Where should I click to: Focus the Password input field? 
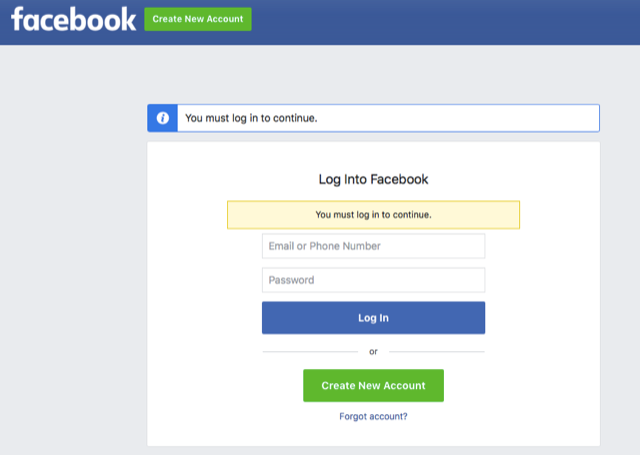tap(373, 280)
